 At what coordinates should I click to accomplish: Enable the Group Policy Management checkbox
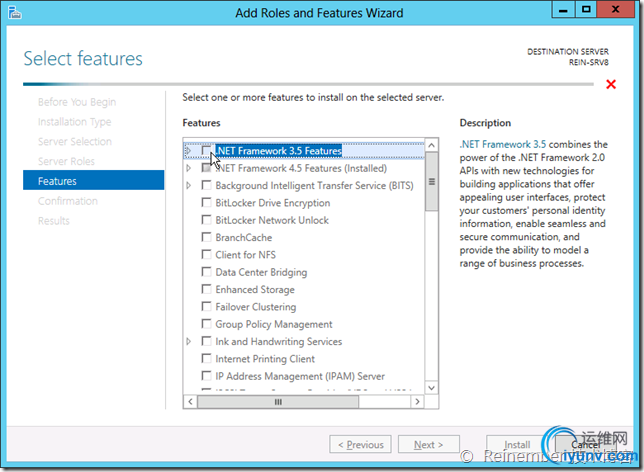[x=206, y=324]
